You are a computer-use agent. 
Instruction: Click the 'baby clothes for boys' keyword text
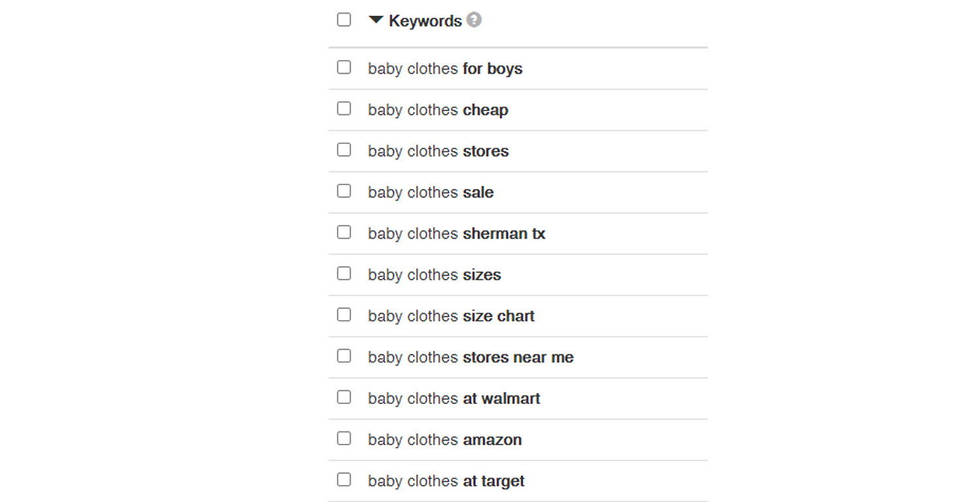(445, 69)
